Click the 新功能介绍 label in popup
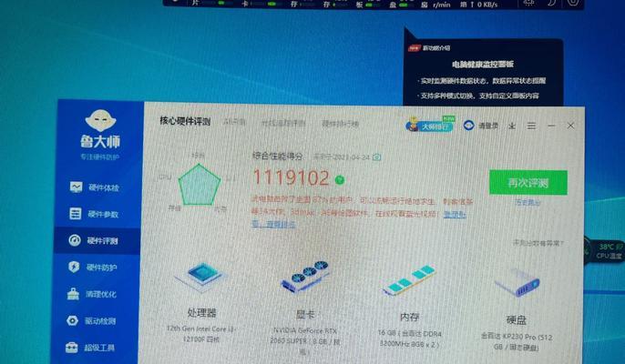The width and height of the screenshot is (625, 364). pos(437,48)
